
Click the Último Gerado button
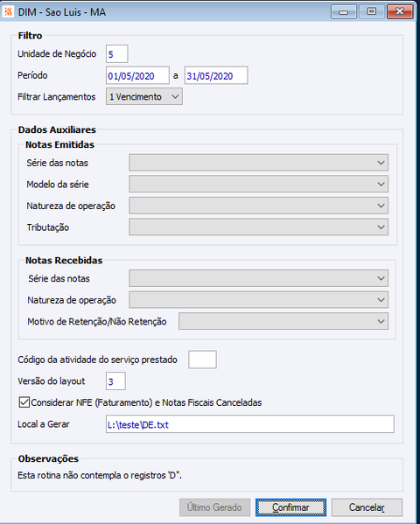(214, 507)
